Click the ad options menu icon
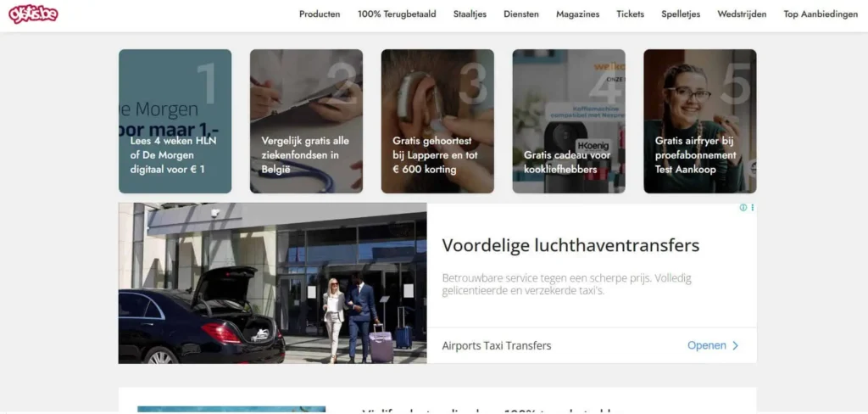The image size is (868, 414). click(752, 208)
